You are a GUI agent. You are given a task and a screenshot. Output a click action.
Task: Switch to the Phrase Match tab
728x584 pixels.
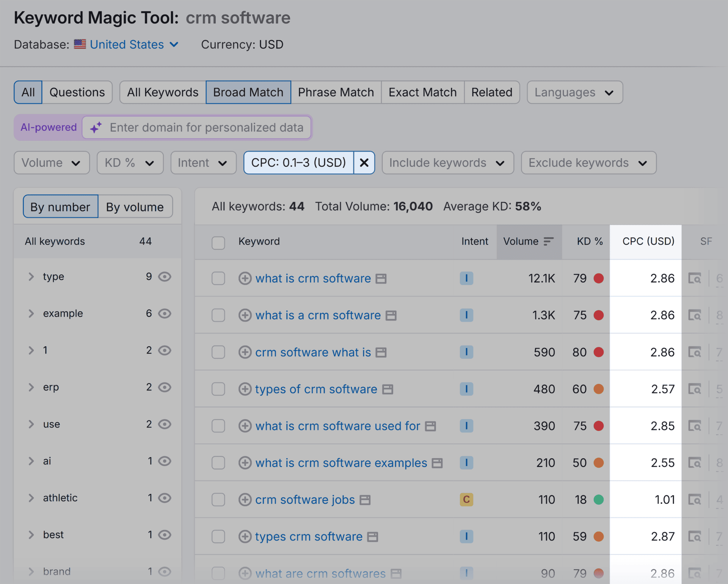(x=336, y=92)
